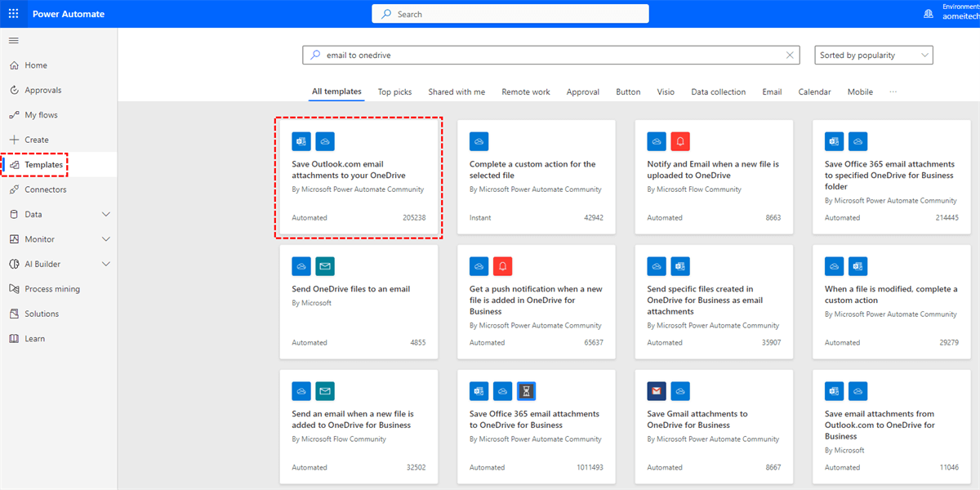Screen dimensions: 980x490
Task: Expand the Monitor menu chevron
Action: [105, 239]
